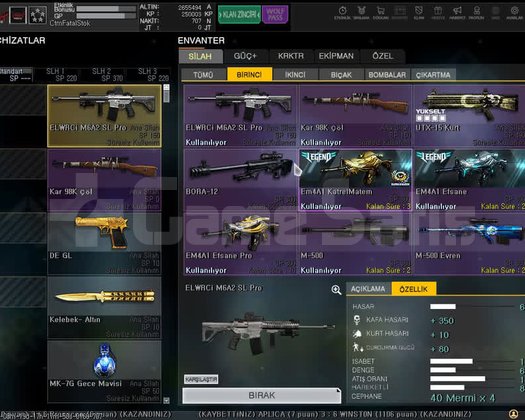This screenshot has height=420, width=525.
Task: Open the Klan shield icon
Action: [x=419, y=11]
